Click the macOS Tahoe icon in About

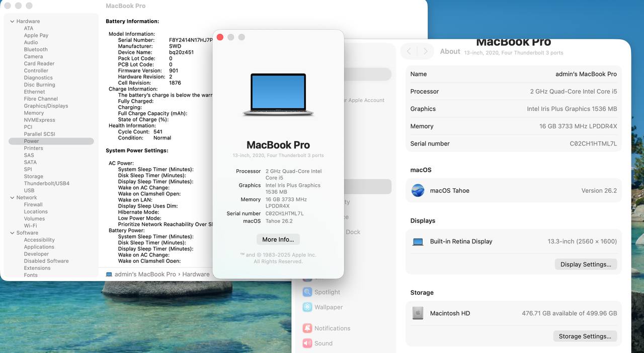click(x=418, y=190)
